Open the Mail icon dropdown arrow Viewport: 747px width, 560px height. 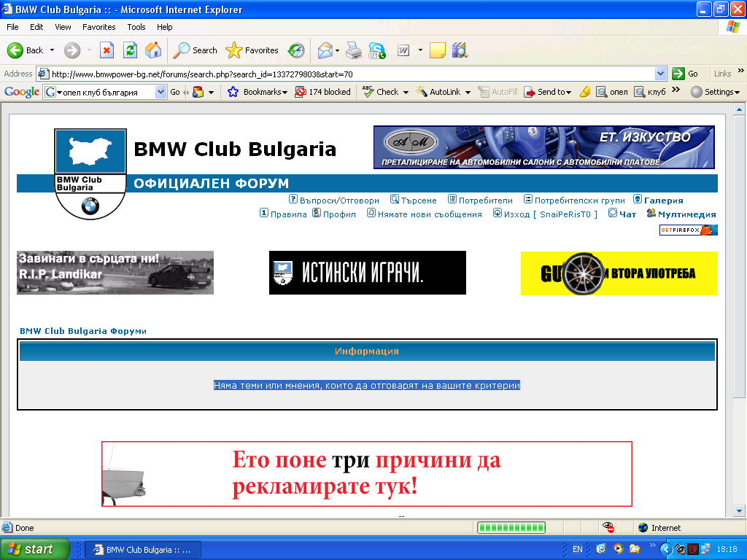(x=337, y=50)
